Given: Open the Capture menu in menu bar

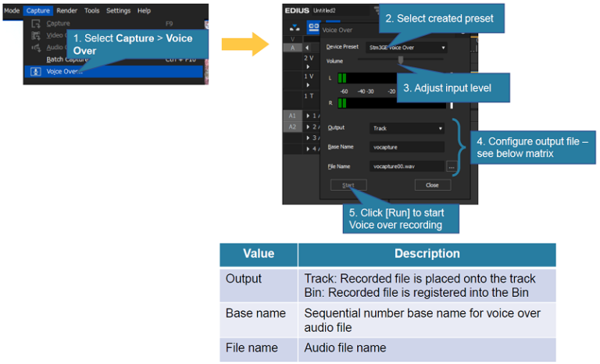Looking at the screenshot, I should [37, 11].
